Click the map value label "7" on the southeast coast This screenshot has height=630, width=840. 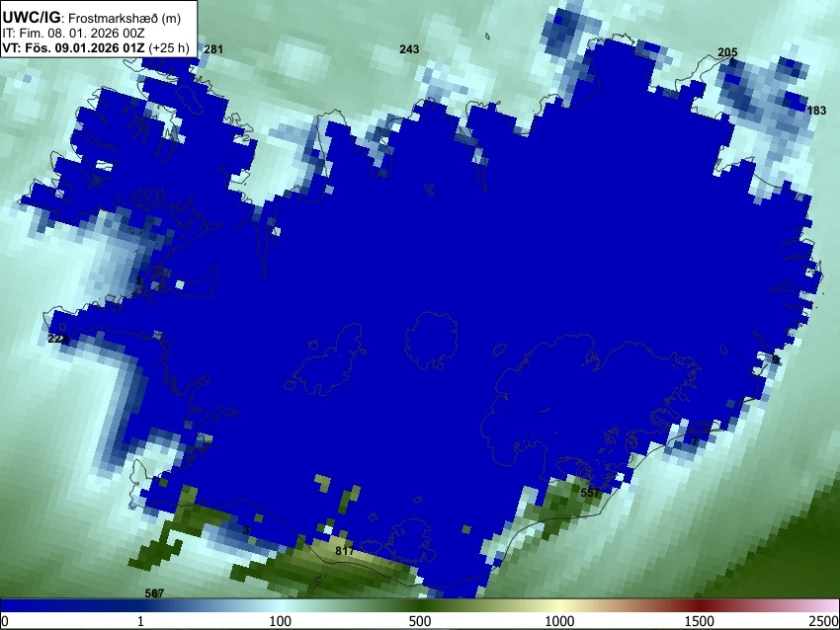click(695, 441)
